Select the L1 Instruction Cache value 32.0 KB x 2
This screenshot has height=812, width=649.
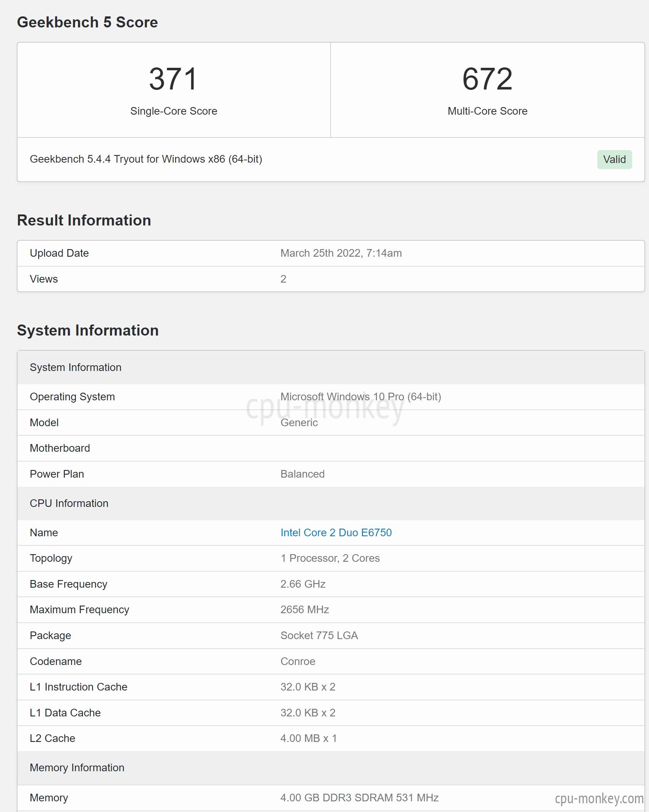[x=308, y=687]
